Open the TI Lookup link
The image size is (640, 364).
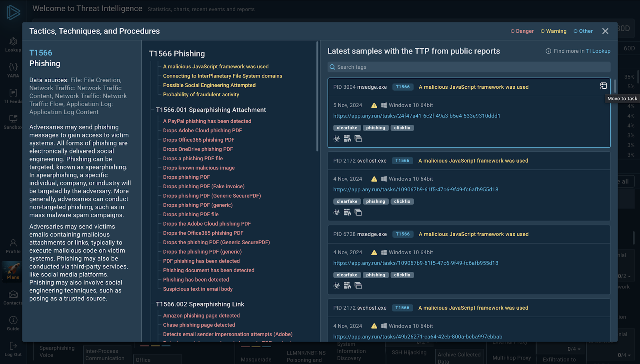[x=598, y=51]
